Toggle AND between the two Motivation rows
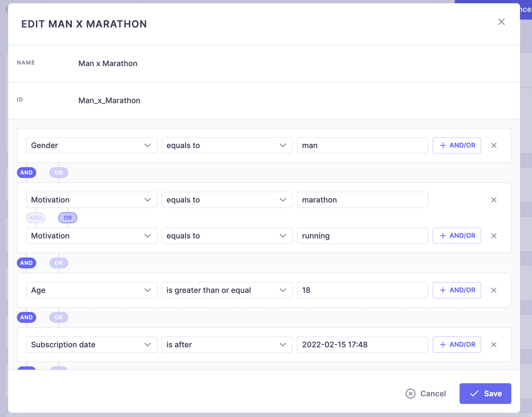Image resolution: width=532 pixels, height=417 pixels. [x=36, y=218]
